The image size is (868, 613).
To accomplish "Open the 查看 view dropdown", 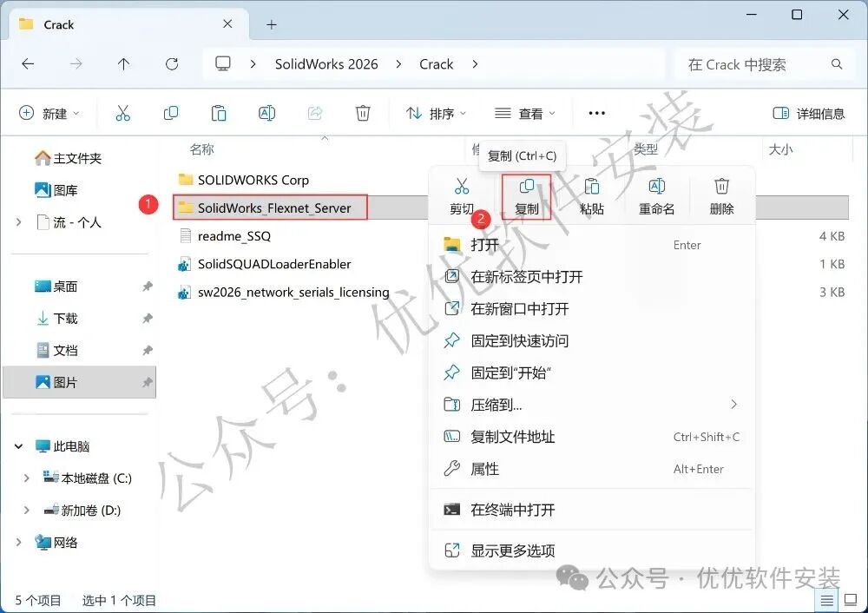I will click(525, 114).
